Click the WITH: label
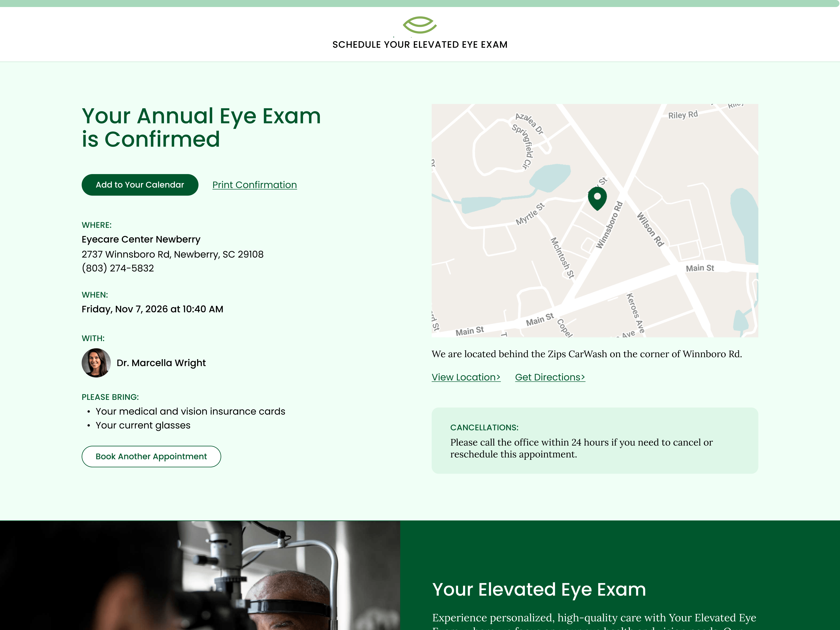 click(x=93, y=338)
